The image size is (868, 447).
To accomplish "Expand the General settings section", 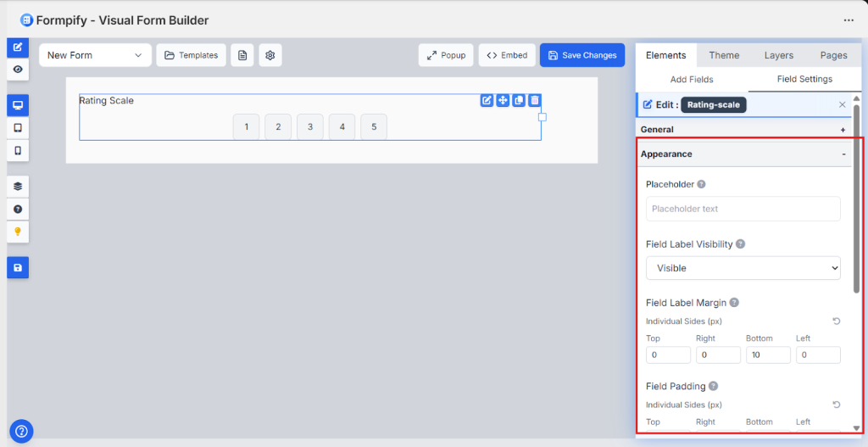I will 843,130.
